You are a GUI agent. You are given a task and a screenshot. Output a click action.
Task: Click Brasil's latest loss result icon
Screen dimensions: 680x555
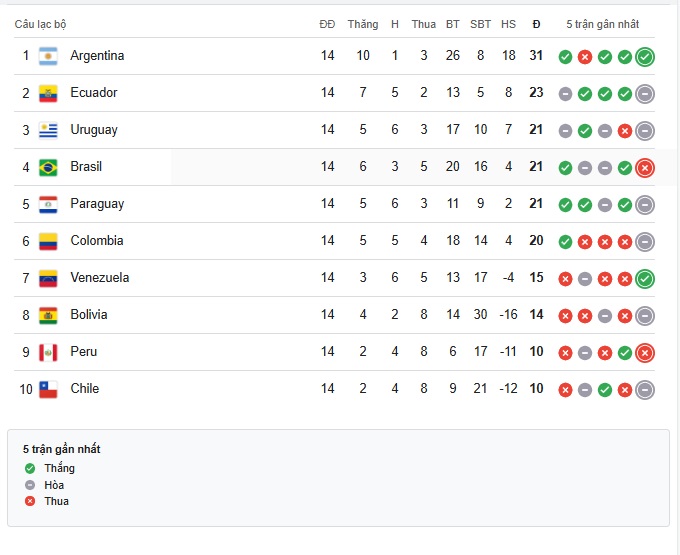pos(645,168)
